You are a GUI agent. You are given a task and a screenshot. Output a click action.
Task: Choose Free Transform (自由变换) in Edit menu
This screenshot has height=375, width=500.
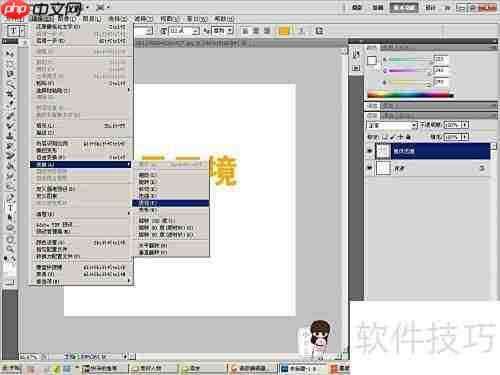80,157
